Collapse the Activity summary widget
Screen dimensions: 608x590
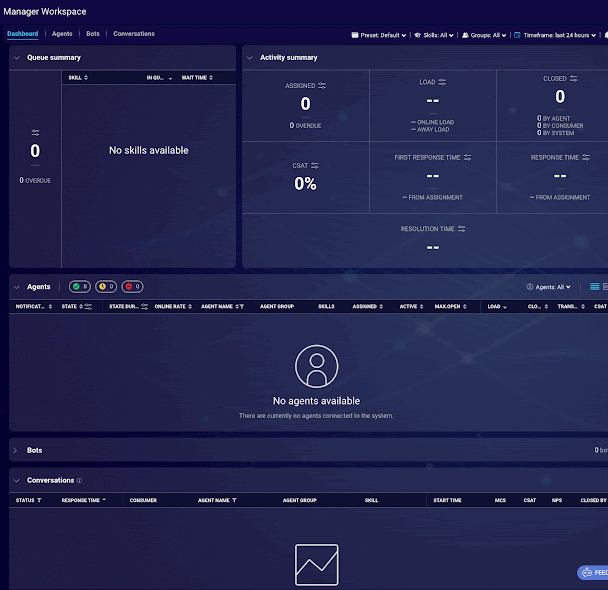250,58
